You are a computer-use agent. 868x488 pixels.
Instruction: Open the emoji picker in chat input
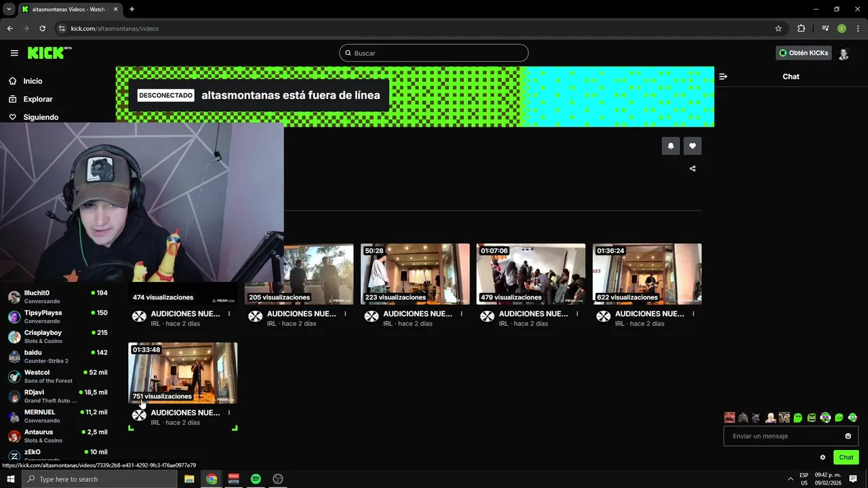[848, 436]
